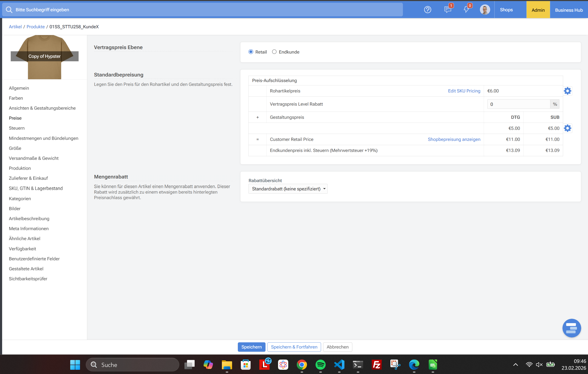
Task: Click the user profile avatar
Action: coord(485,10)
